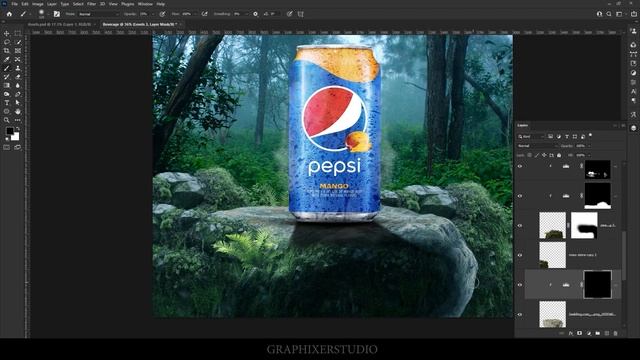
Task: Click the background color swatch
Action: click(x=16, y=137)
